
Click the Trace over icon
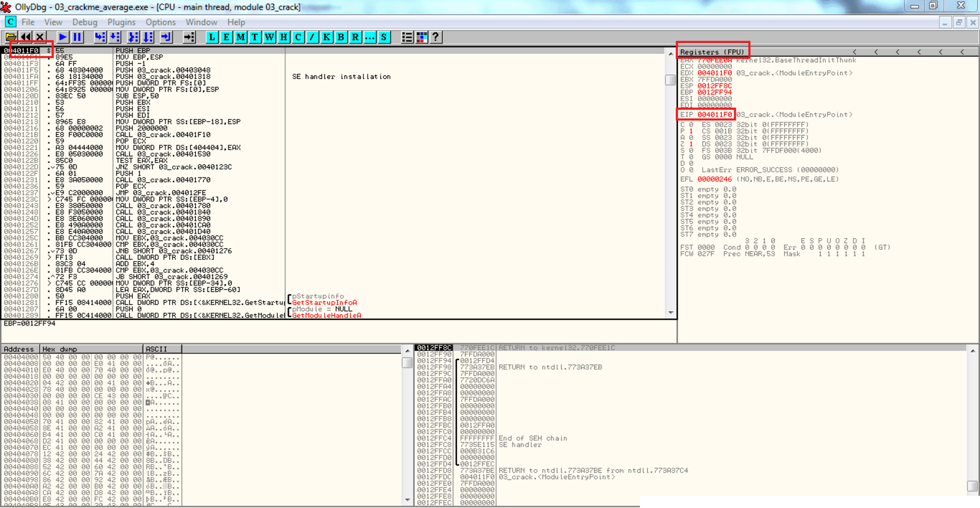pos(148,37)
